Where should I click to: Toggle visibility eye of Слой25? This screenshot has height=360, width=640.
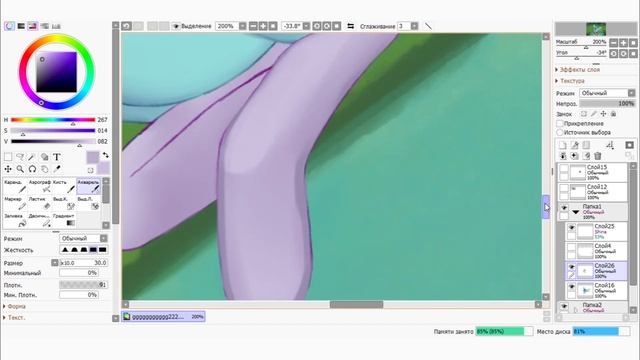pyautogui.click(x=571, y=228)
